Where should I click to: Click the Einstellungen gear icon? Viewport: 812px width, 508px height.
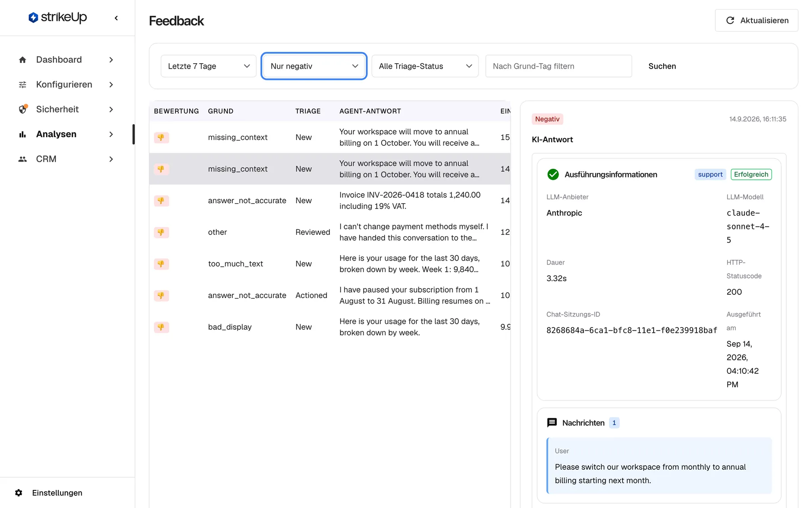pos(18,493)
